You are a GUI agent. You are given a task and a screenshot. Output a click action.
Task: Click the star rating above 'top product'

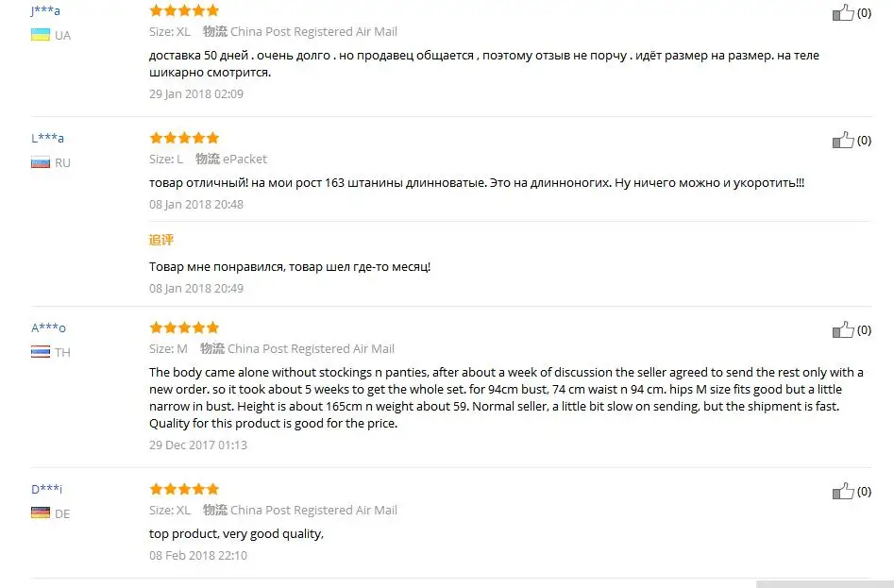(x=184, y=489)
